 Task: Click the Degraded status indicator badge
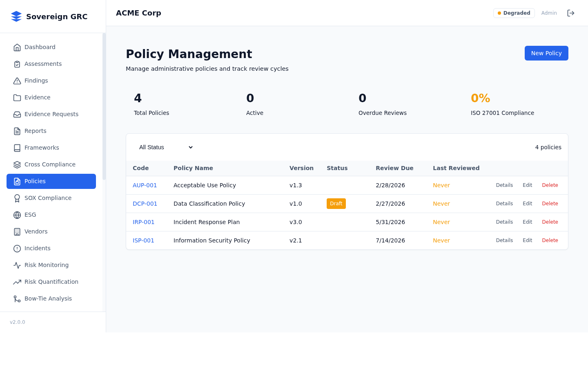[x=514, y=13]
